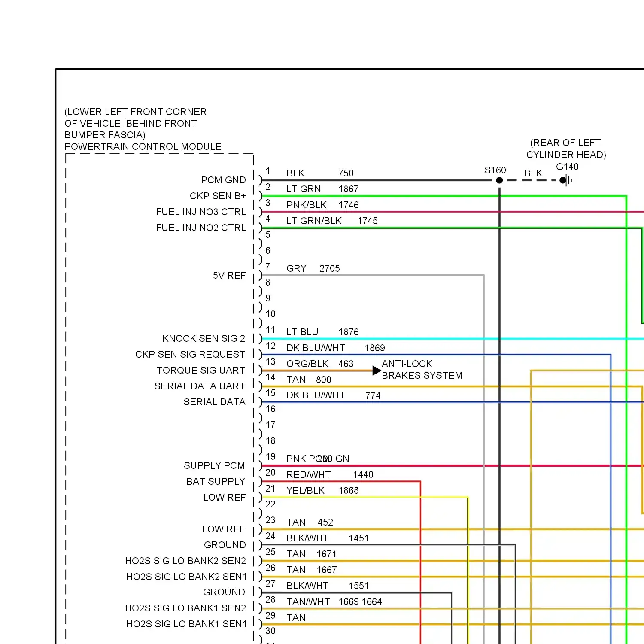Select wire label PNK/BLK 1746
This screenshot has height=644, width=644.
322,205
